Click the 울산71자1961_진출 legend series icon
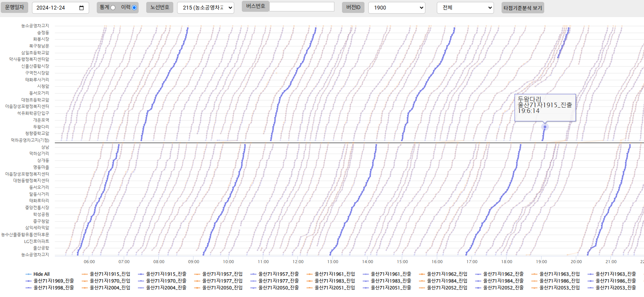 pyautogui.click(x=366, y=274)
